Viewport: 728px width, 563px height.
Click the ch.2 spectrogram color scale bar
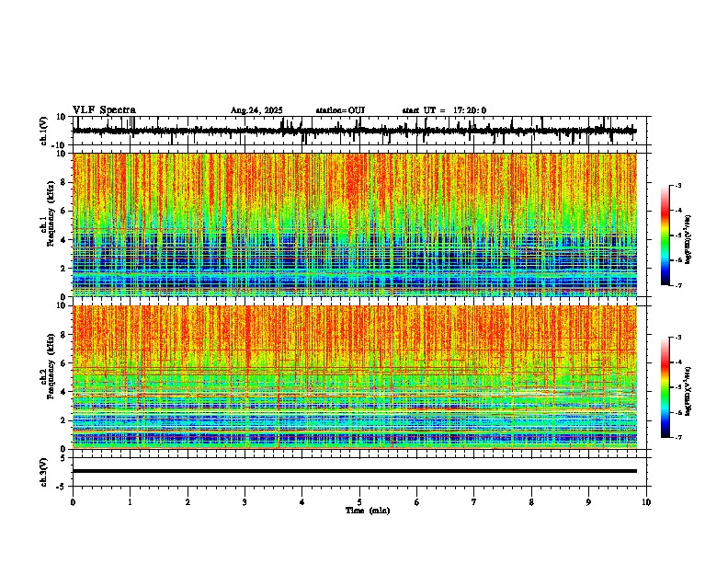[665, 387]
